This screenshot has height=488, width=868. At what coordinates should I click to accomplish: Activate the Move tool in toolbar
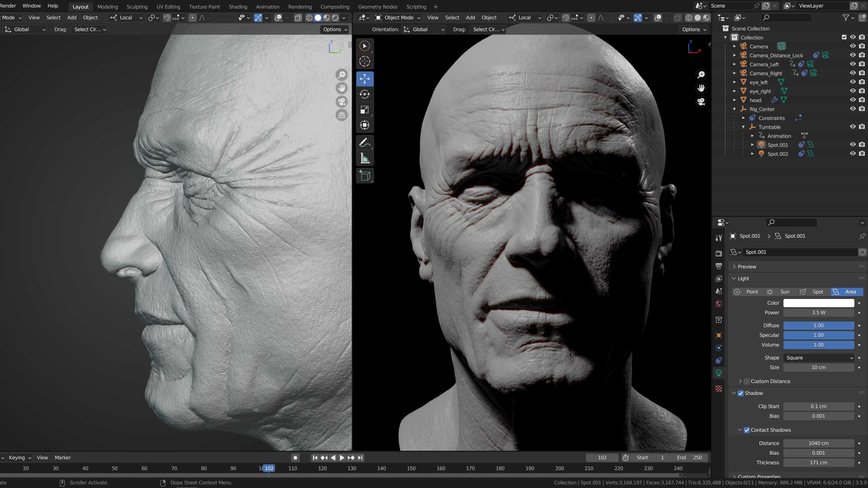[365, 79]
